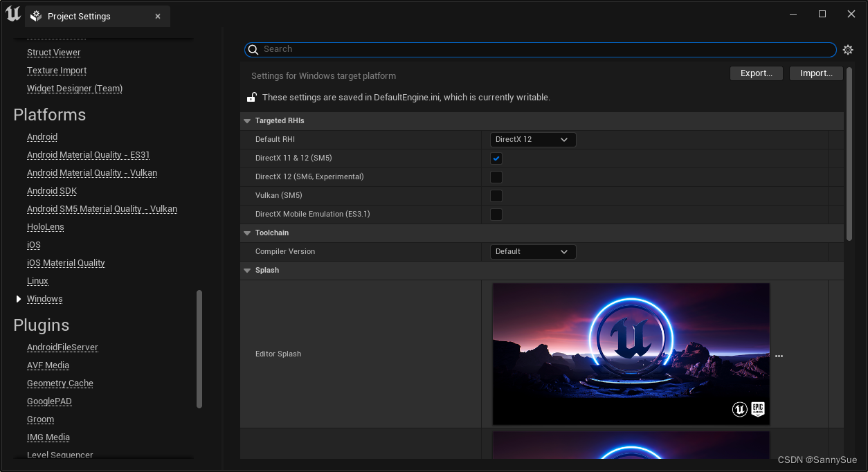Enable DirectX 12 (SM6, Experimental) checkbox

coord(496,177)
